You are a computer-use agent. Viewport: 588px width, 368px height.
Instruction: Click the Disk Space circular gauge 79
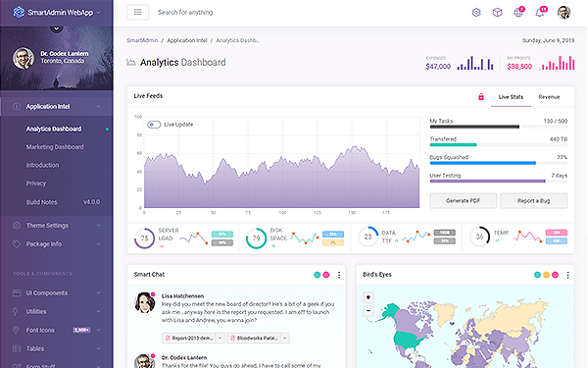tap(256, 238)
